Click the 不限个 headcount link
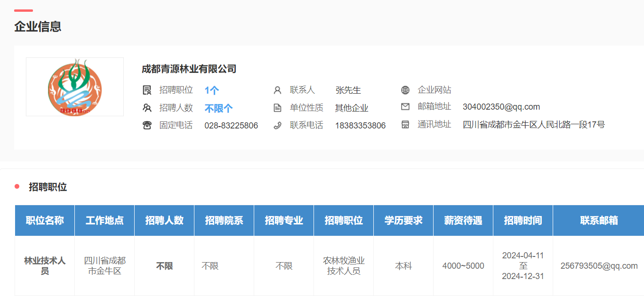Image resolution: width=644 pixels, height=296 pixels. [218, 108]
